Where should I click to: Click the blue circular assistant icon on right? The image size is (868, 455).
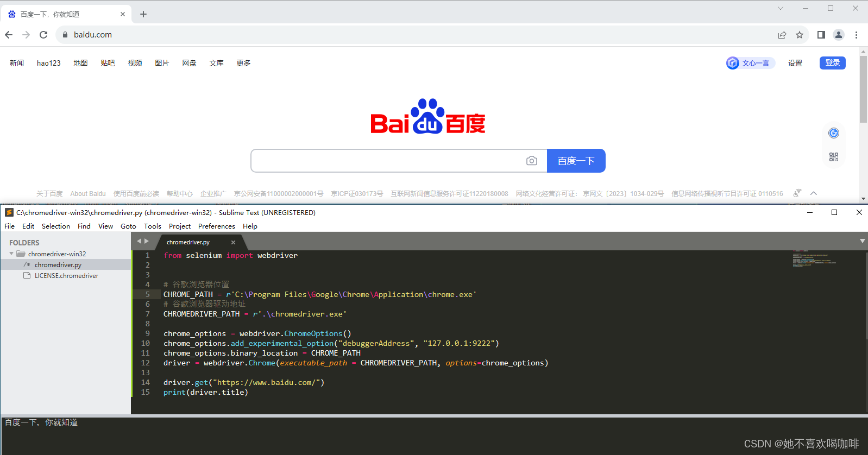834,133
